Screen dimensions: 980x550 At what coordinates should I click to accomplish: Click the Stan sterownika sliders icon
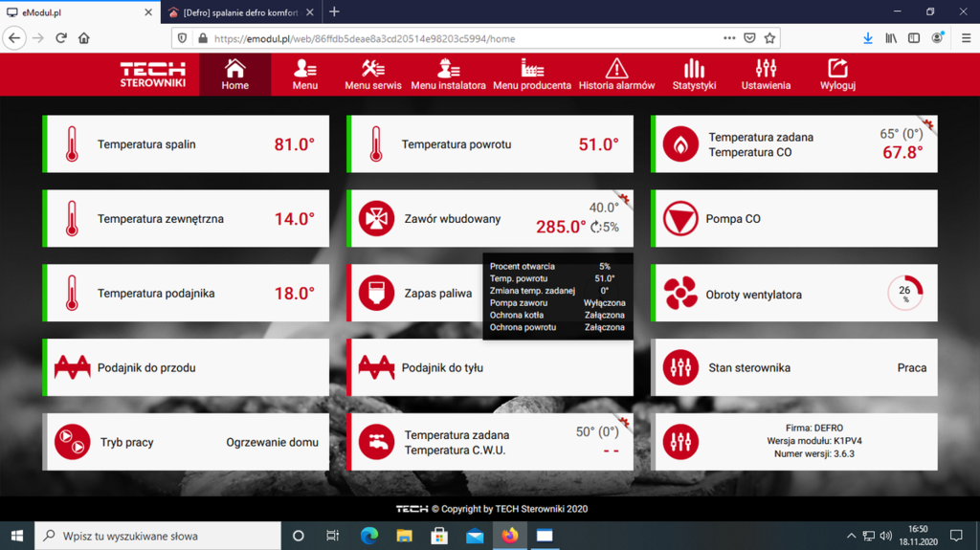coord(680,367)
